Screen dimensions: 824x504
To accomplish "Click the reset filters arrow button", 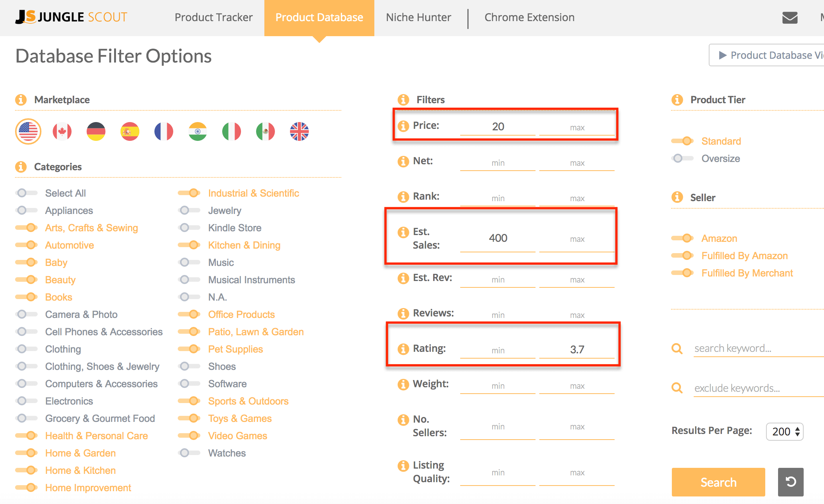I will [x=790, y=482].
